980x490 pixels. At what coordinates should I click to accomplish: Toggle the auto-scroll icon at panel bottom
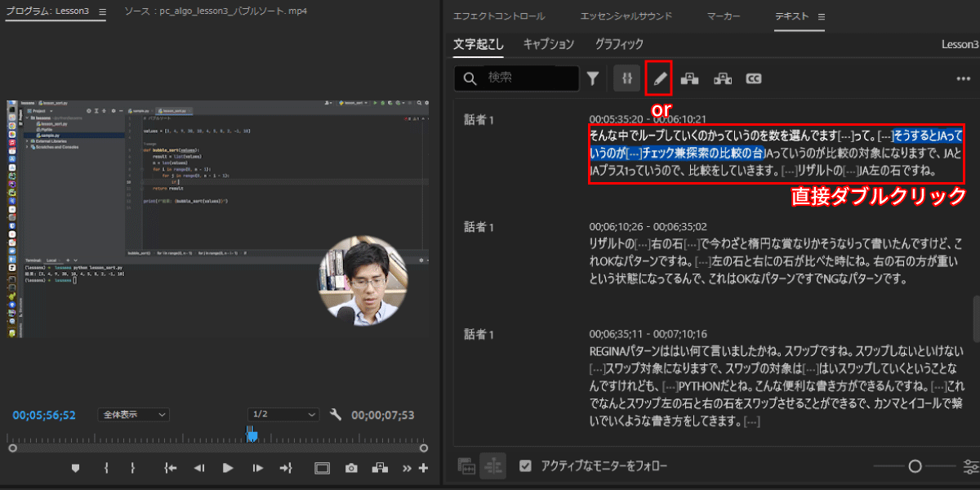tap(492, 465)
